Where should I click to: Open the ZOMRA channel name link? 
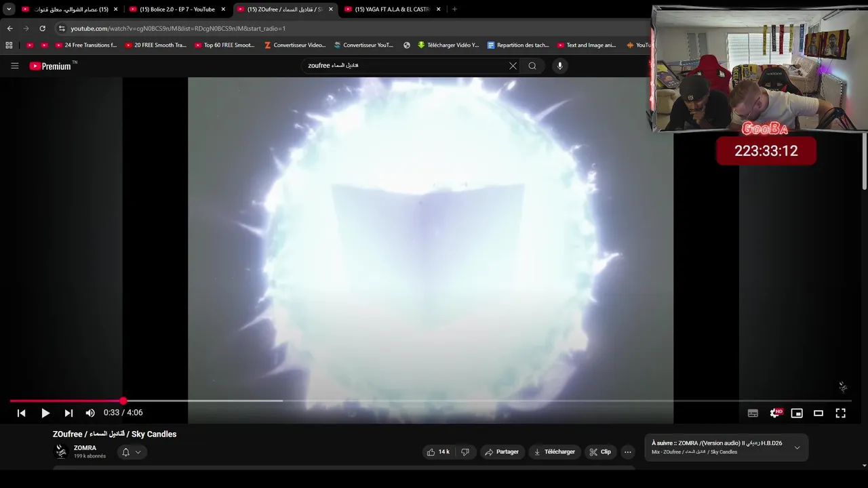point(85,448)
